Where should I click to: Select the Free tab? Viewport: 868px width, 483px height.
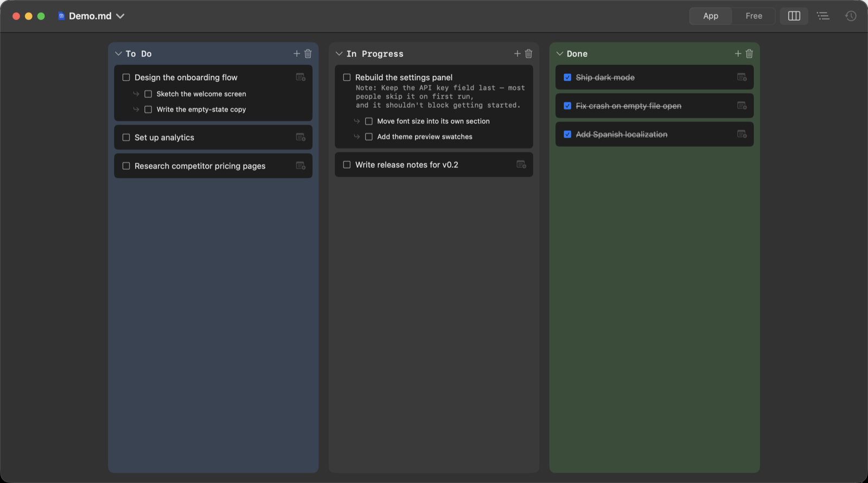click(x=754, y=16)
